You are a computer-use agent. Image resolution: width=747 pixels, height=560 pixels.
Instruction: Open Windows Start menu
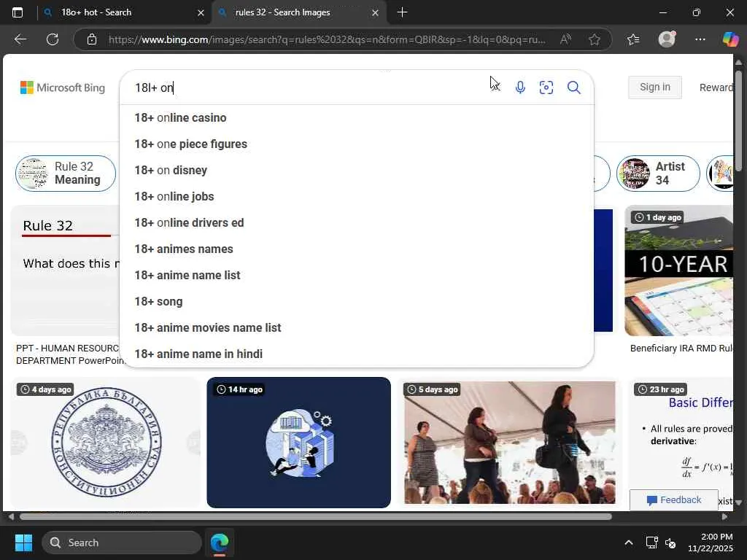click(x=23, y=542)
